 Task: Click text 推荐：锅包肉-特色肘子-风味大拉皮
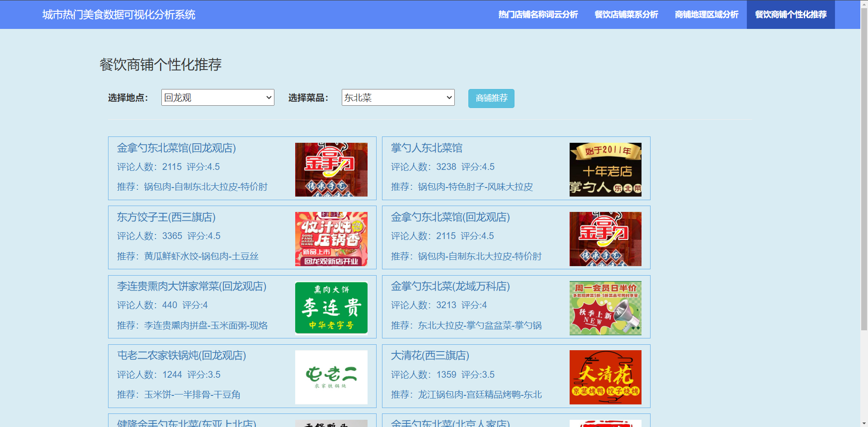pos(462,187)
